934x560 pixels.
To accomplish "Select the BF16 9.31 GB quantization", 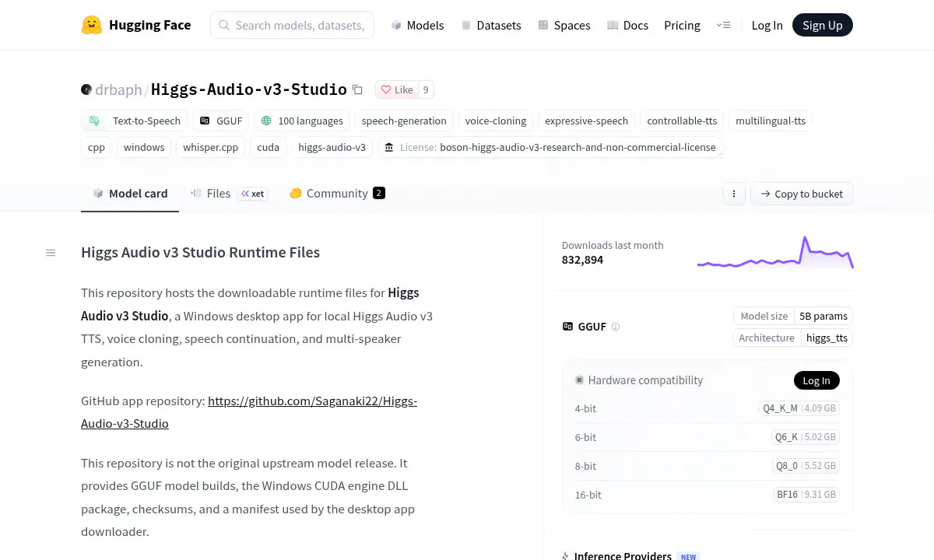I will [x=806, y=495].
